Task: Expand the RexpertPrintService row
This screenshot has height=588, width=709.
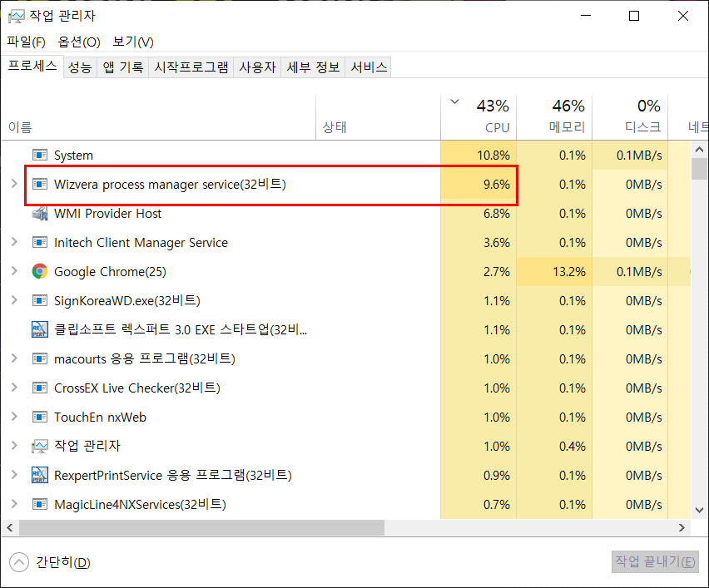Action: 14,475
